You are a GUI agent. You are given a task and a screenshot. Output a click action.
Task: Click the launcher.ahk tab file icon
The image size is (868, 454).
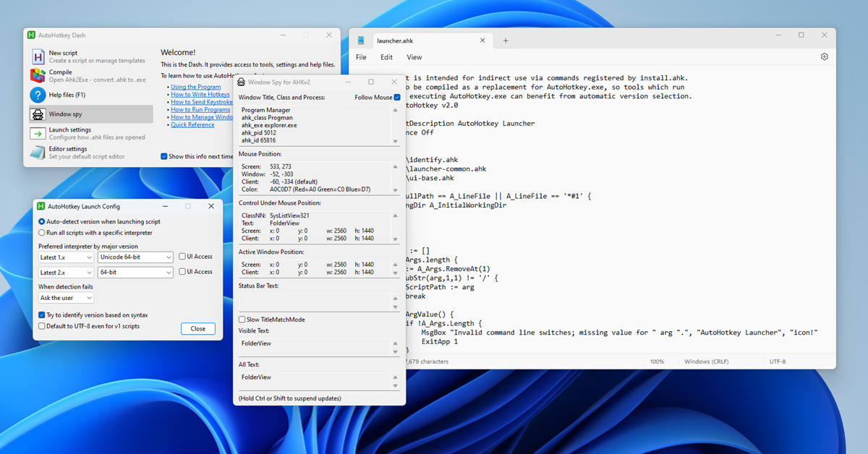point(361,40)
